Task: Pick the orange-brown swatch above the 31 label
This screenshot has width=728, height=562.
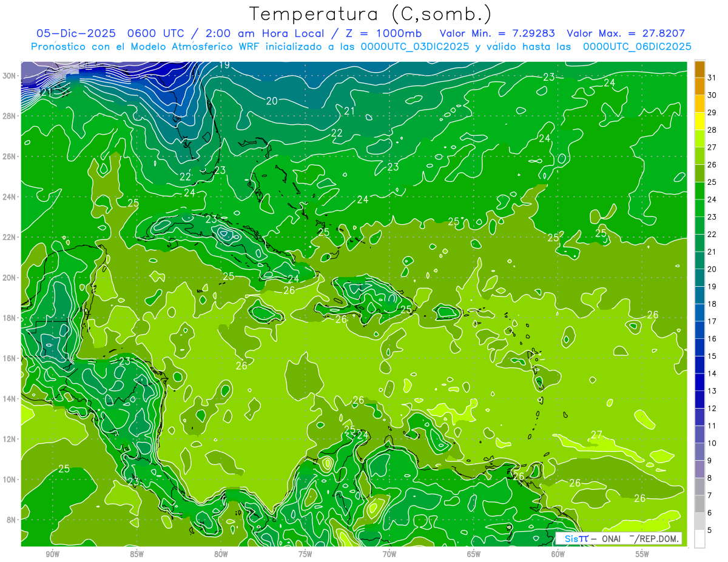Action: tap(699, 69)
